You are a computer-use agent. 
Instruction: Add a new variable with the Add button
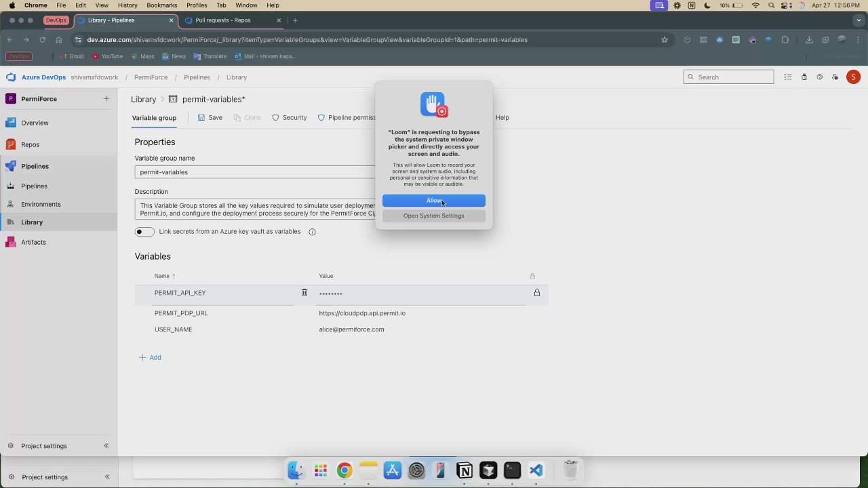(150, 357)
